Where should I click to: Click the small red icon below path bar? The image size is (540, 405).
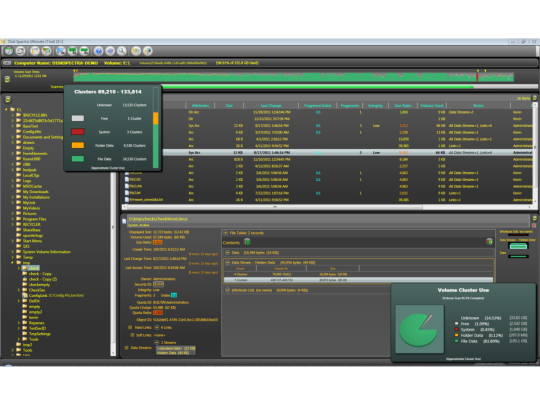[534, 225]
